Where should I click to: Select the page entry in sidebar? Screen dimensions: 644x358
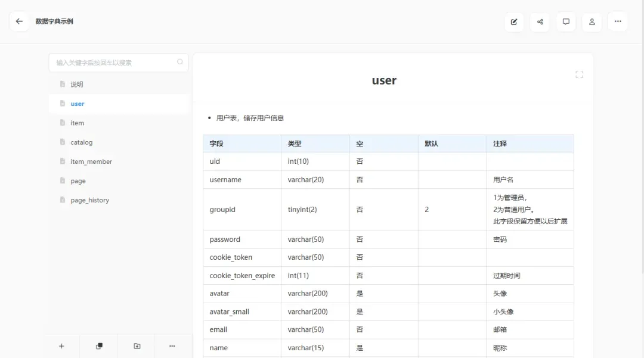click(x=78, y=181)
